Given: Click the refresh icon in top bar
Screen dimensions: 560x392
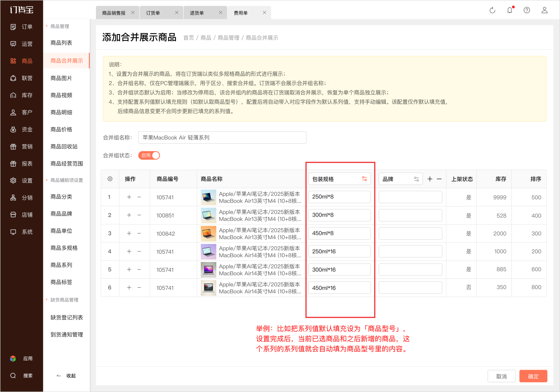Looking at the screenshot, I should pos(492,10).
